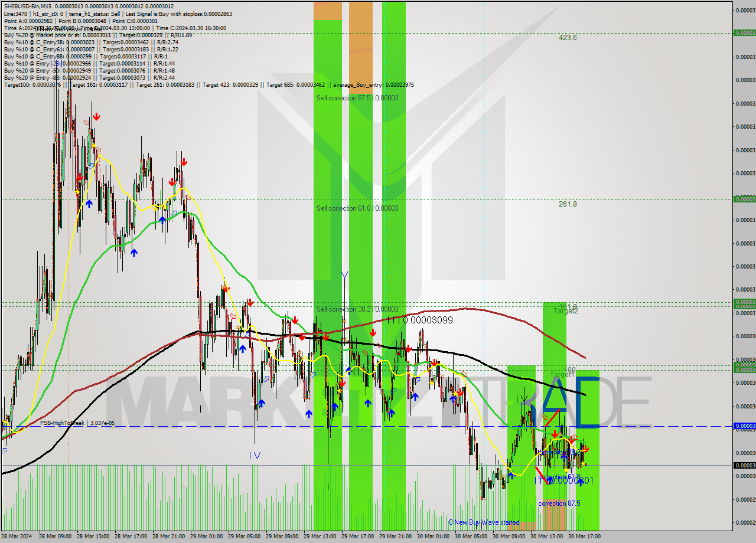This screenshot has height=543, width=756.
Task: Click the '29 Mar 13:00' time axis label
Action: [x=320, y=537]
